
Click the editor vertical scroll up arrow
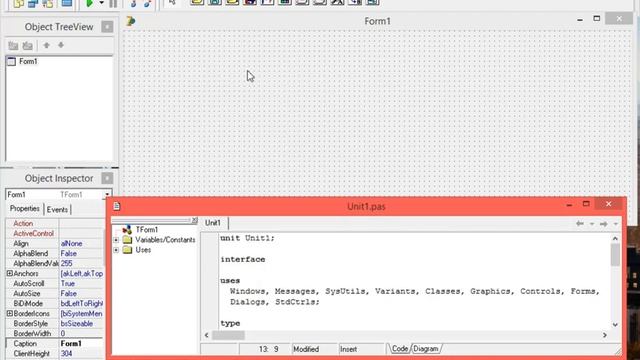click(615, 238)
